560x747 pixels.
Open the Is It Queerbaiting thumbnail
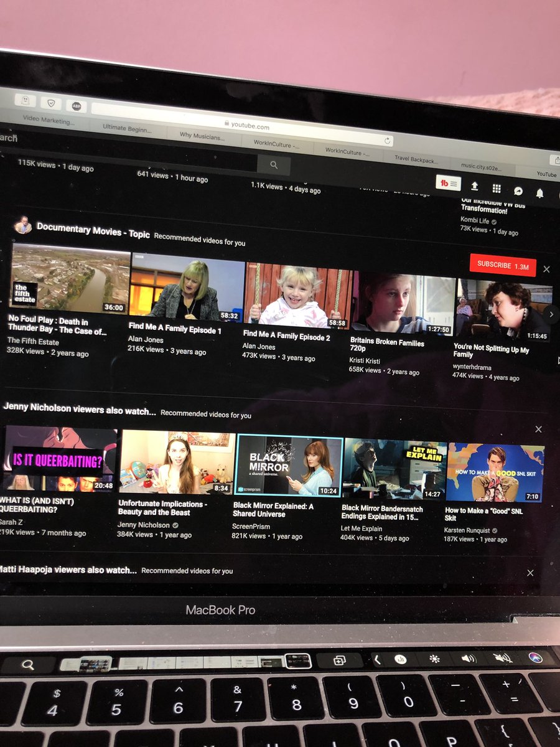coord(60,459)
